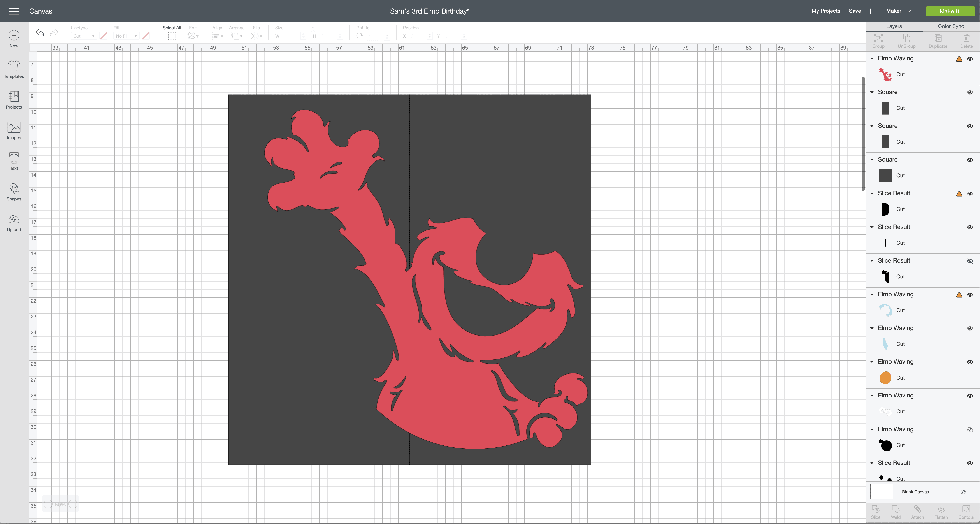Open the Maker machine dropdown
Image resolution: width=980 pixels, height=524 pixels.
coord(898,11)
